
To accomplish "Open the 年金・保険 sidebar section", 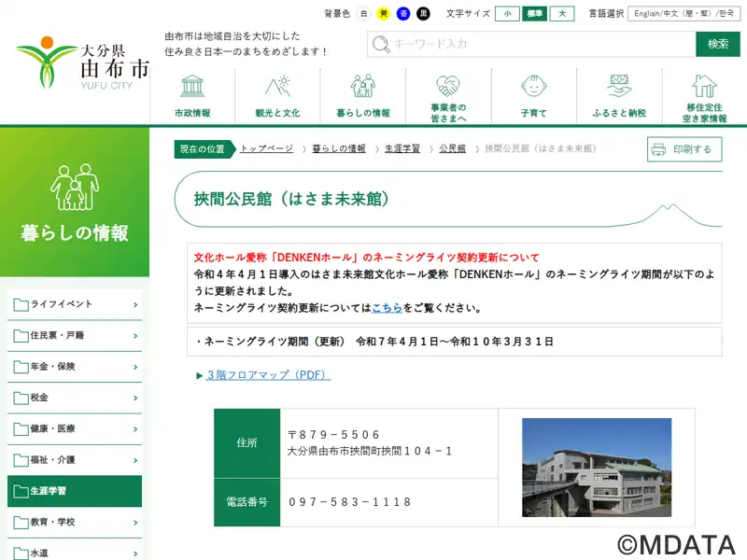I will click(75, 367).
